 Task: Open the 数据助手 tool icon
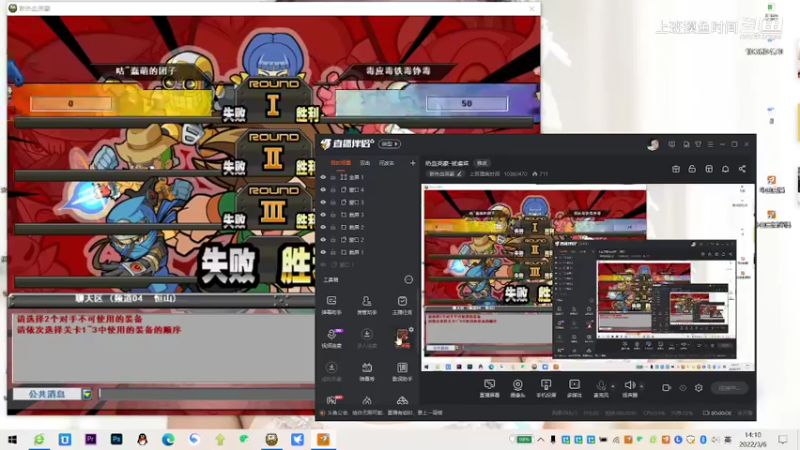402,371
